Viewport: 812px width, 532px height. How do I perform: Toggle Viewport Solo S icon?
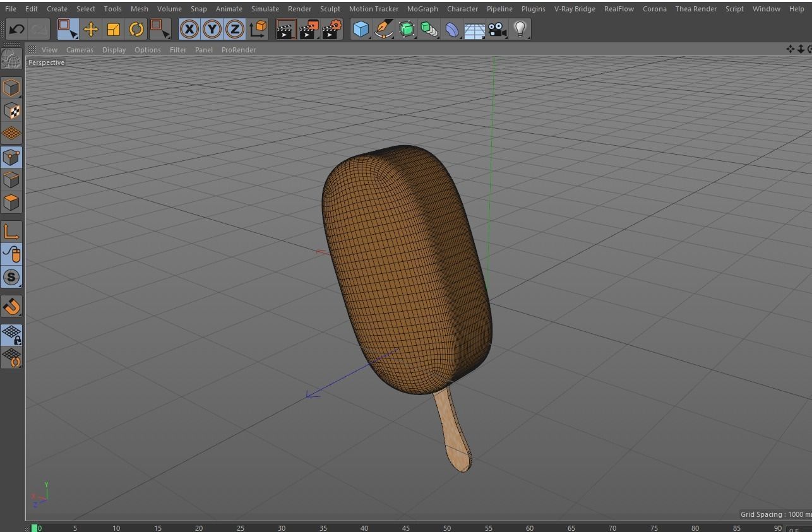pos(11,277)
